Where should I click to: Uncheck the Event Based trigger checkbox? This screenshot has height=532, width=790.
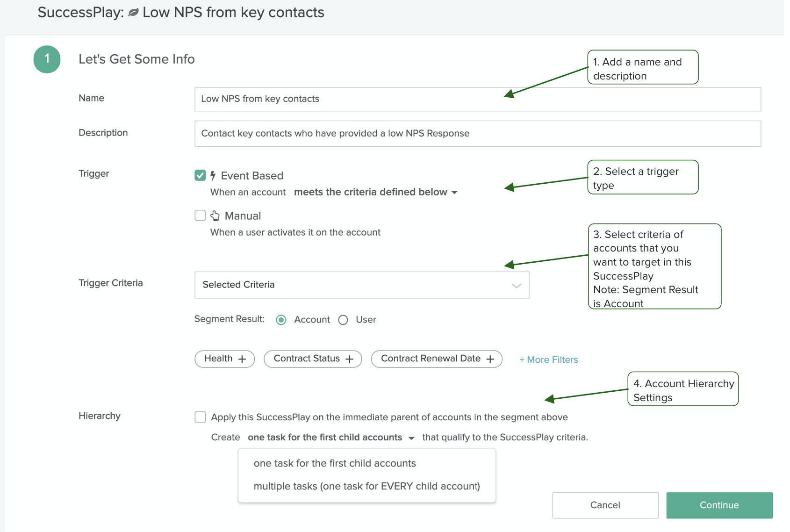coord(200,175)
